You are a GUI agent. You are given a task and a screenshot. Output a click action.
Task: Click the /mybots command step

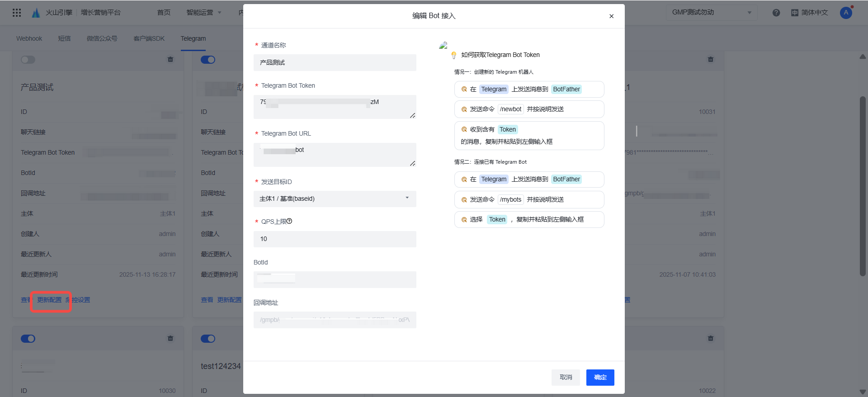coord(529,199)
